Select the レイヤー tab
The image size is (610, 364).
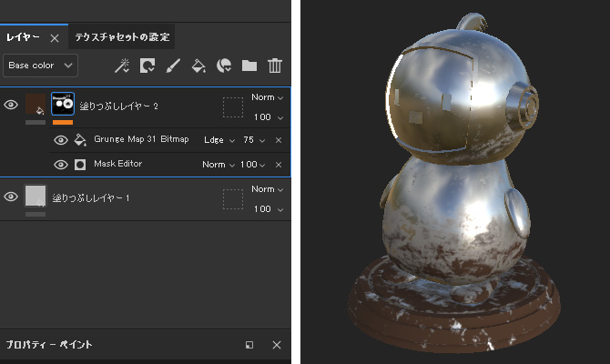click(x=24, y=37)
